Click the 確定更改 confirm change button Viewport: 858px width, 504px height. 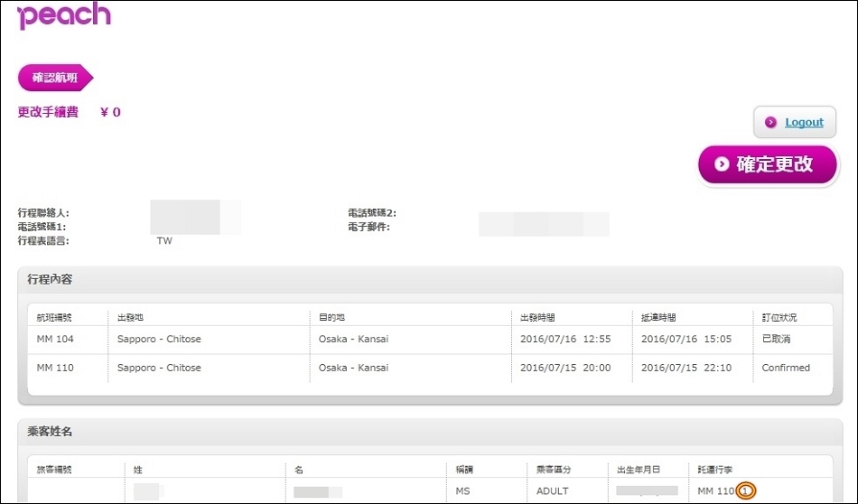[768, 164]
